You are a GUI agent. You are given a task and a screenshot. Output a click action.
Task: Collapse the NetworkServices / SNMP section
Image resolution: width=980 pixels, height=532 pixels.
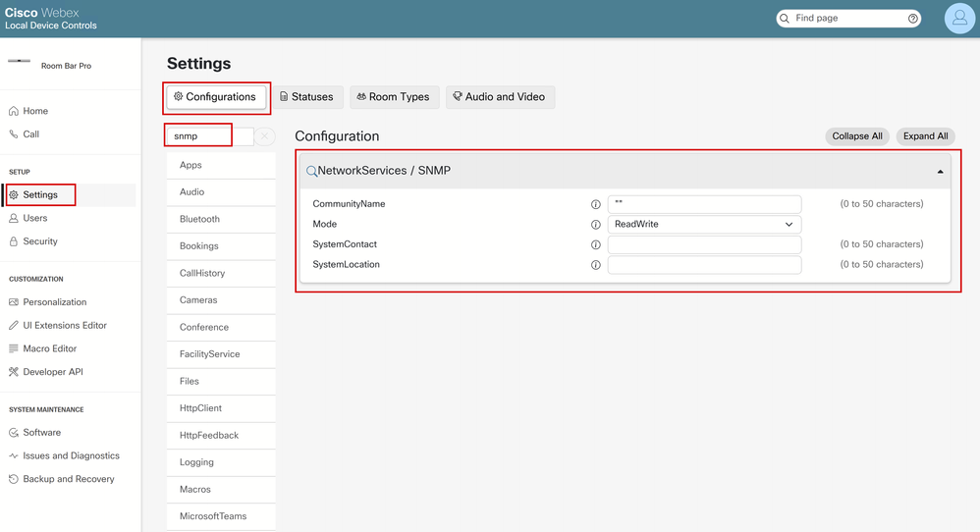coord(940,172)
